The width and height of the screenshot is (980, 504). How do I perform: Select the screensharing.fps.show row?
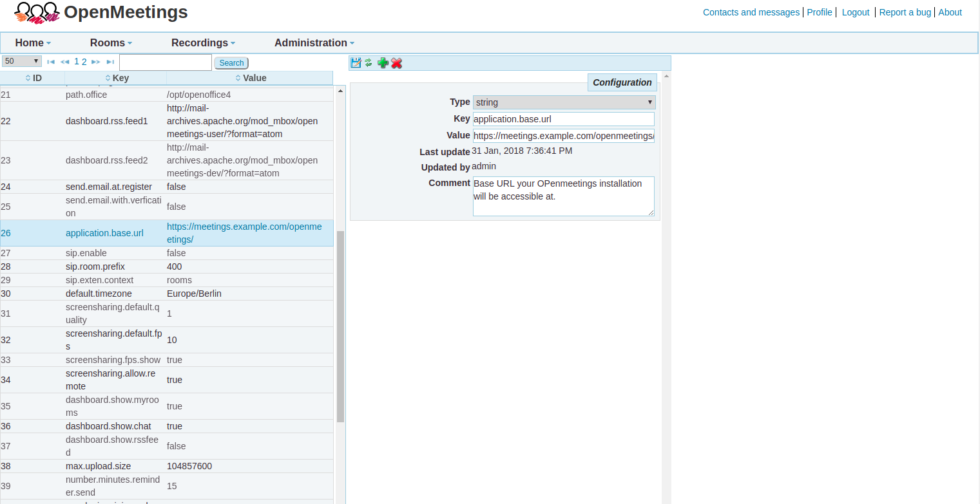coord(167,360)
